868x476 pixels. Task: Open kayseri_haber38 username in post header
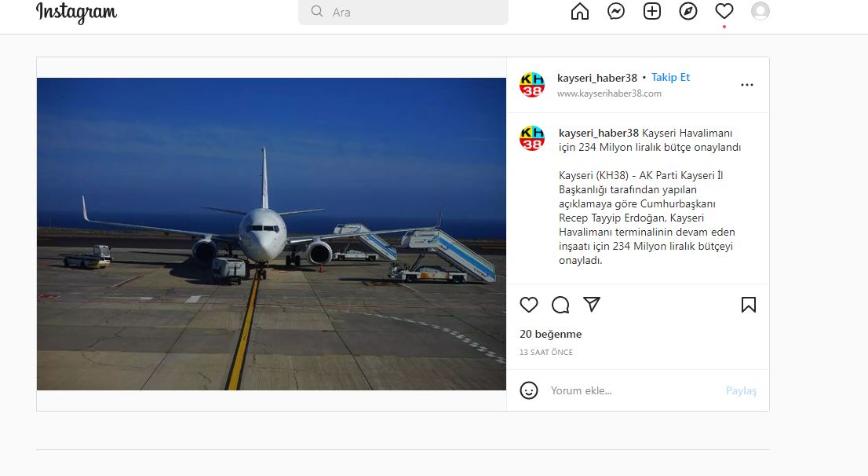[597, 78]
